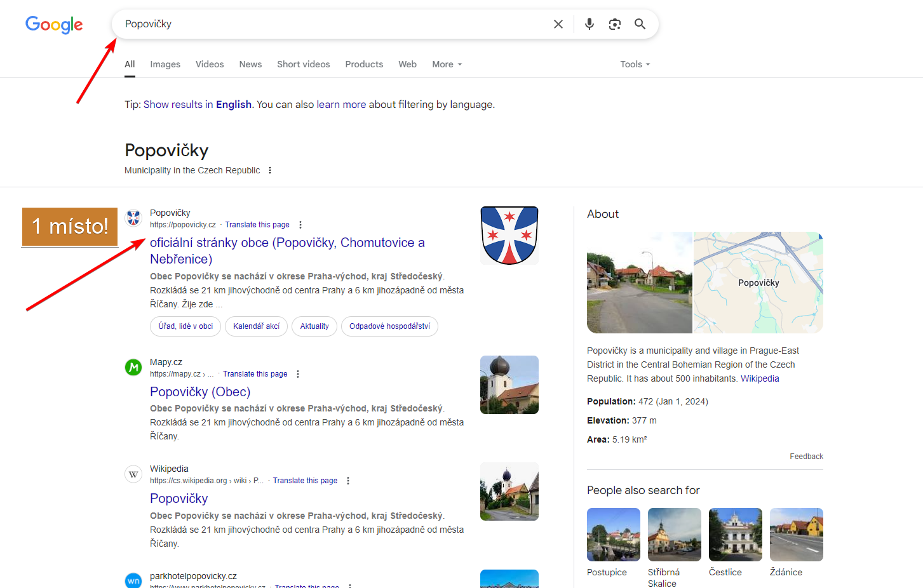Click the Wikipedia W favicon
The image size is (923, 588).
coord(133,474)
